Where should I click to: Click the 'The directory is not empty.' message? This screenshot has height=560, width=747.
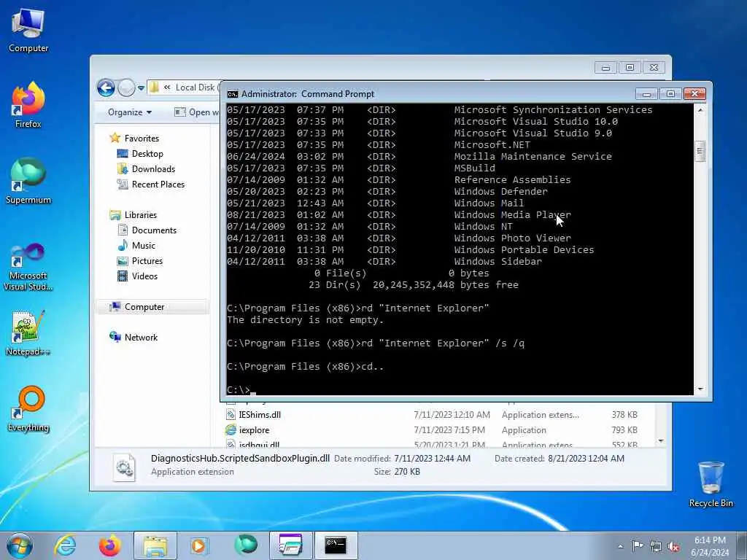point(305,319)
